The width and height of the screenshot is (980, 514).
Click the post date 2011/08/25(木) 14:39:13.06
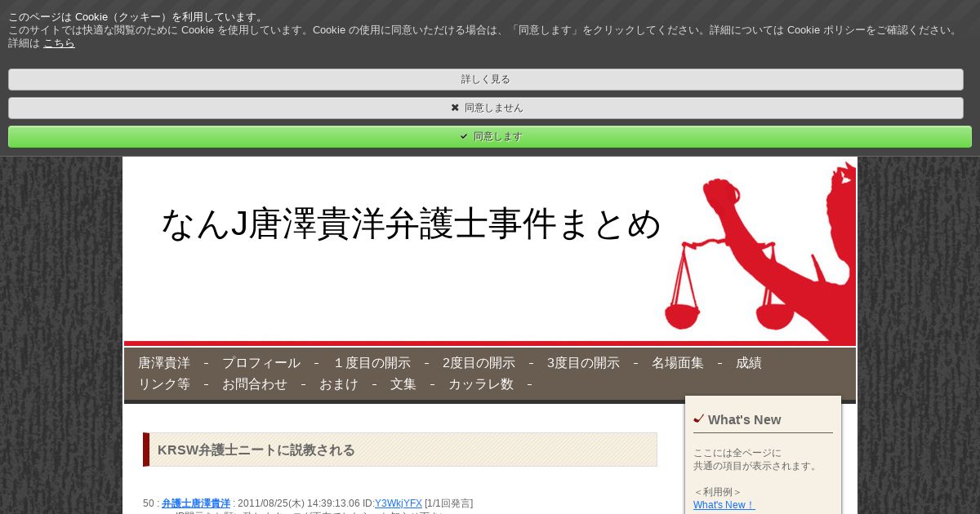pos(299,503)
